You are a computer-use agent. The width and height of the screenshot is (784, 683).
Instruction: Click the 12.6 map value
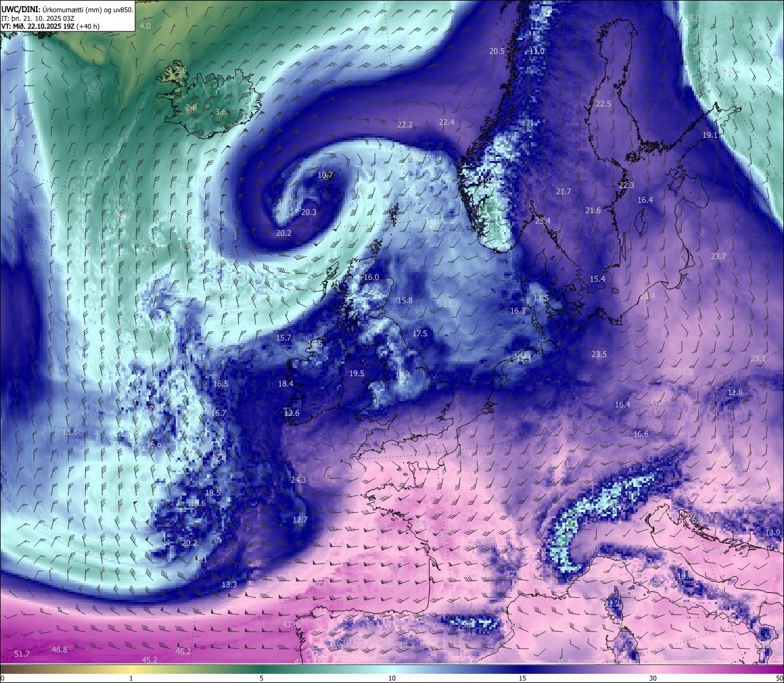coord(292,413)
